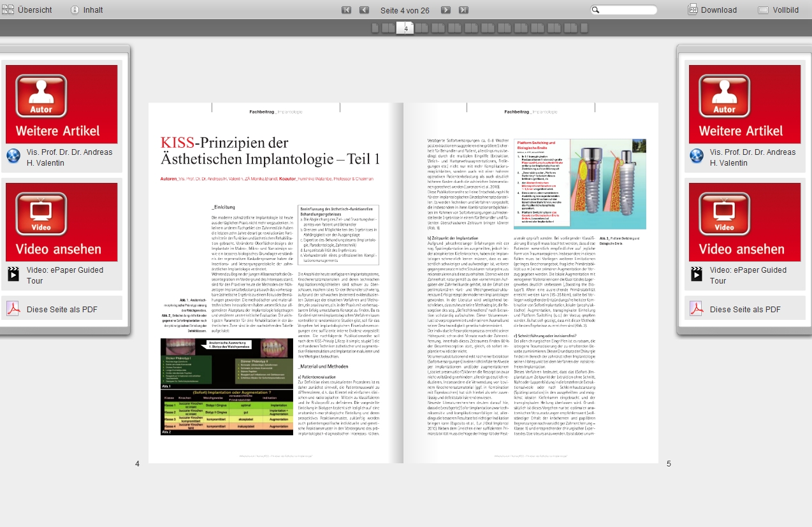Click the globe icon in left panel

[x=13, y=156]
